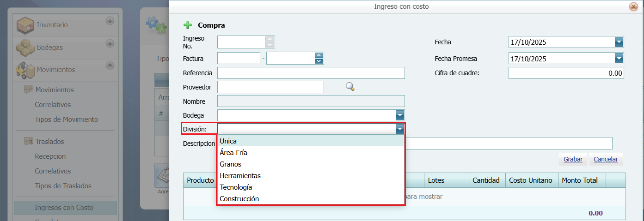Image resolution: width=644 pixels, height=221 pixels.
Task: Open the Fecha Promesa date dropdown
Action: [619, 59]
